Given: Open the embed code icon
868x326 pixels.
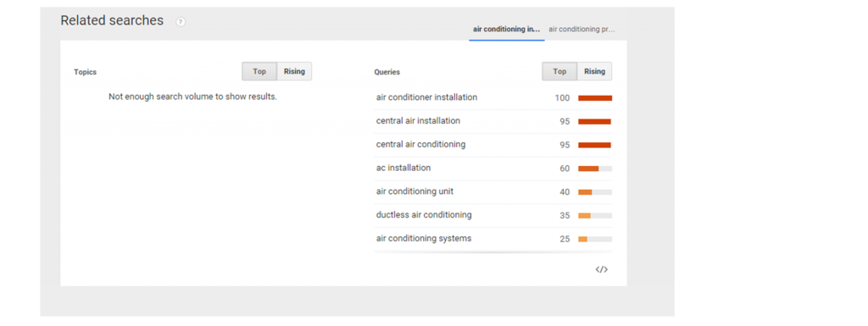Looking at the screenshot, I should pos(602,269).
